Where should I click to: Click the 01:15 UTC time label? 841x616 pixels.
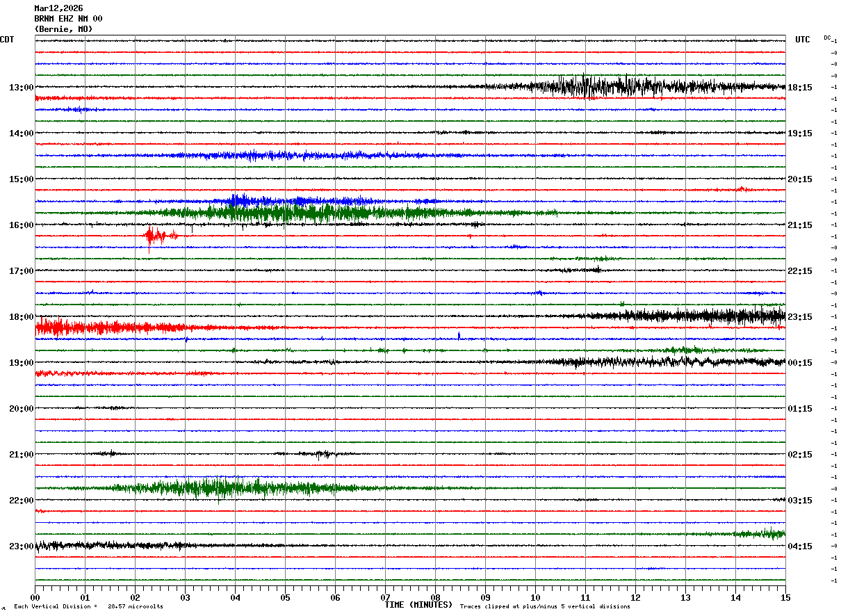800,409
